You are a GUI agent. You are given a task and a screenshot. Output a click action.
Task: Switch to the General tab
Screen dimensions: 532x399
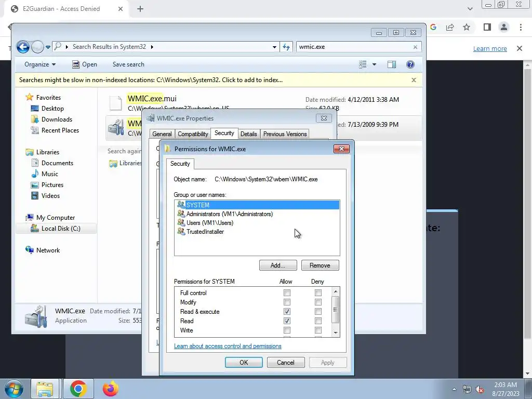(162, 134)
